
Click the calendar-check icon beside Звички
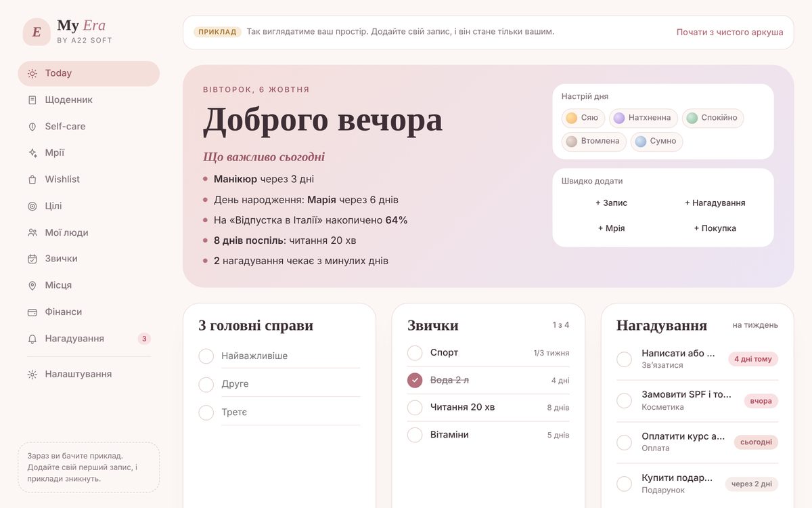click(x=32, y=259)
